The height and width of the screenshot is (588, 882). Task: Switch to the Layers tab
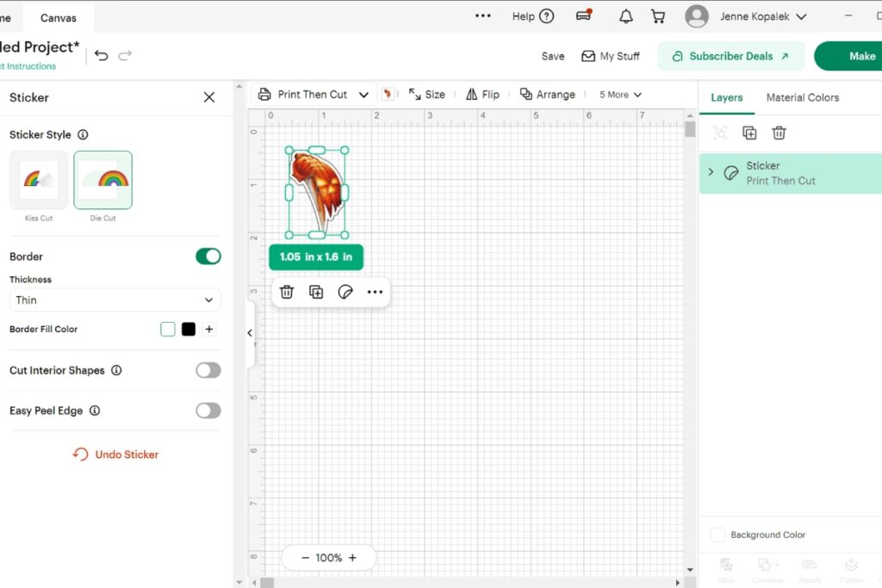727,98
